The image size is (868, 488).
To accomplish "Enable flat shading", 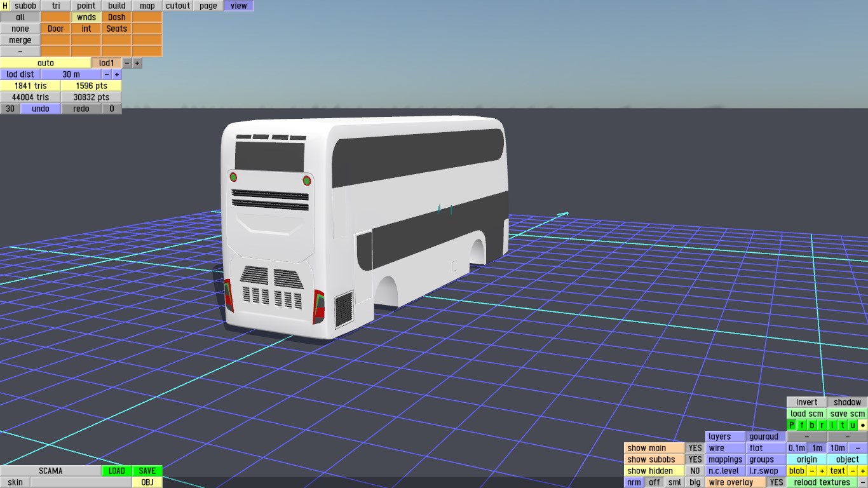I will click(766, 448).
